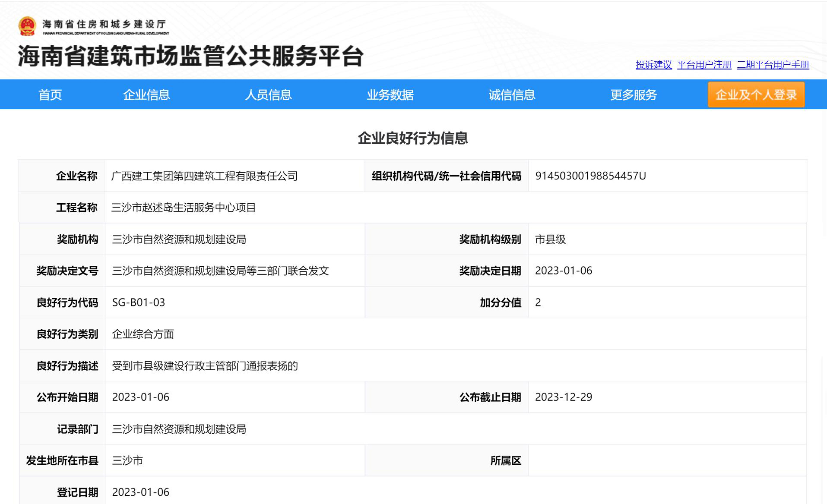
Task: Click the 海南省住房和城乡建设厅 department name
Action: pyautogui.click(x=104, y=24)
